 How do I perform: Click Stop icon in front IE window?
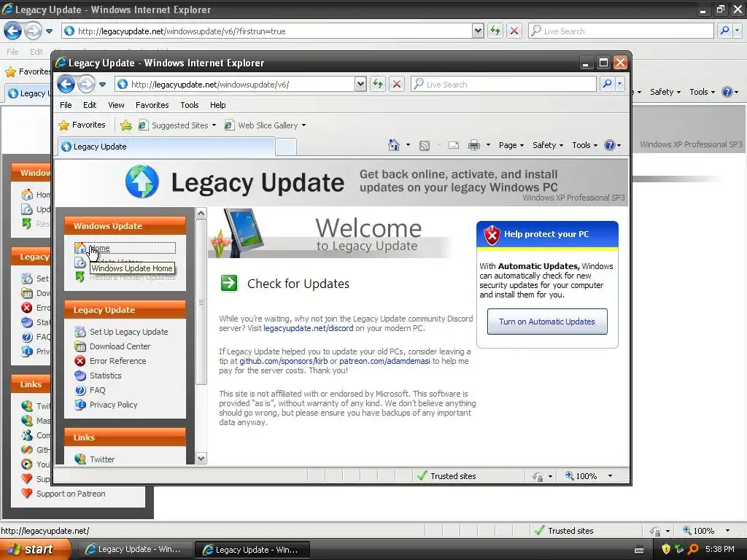click(396, 85)
